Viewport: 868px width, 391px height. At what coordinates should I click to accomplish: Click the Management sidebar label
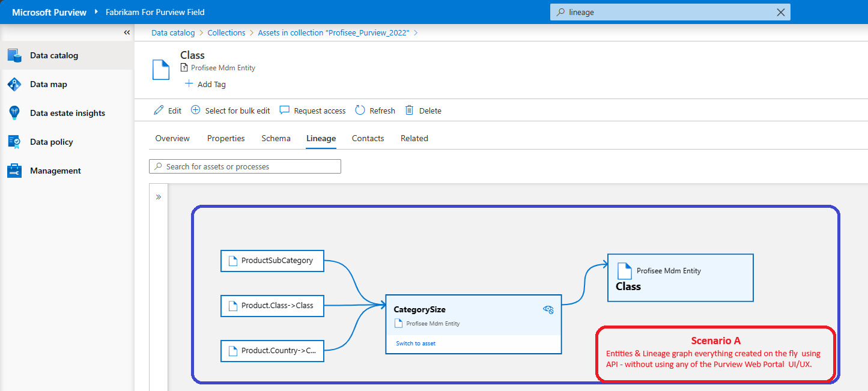click(x=55, y=171)
